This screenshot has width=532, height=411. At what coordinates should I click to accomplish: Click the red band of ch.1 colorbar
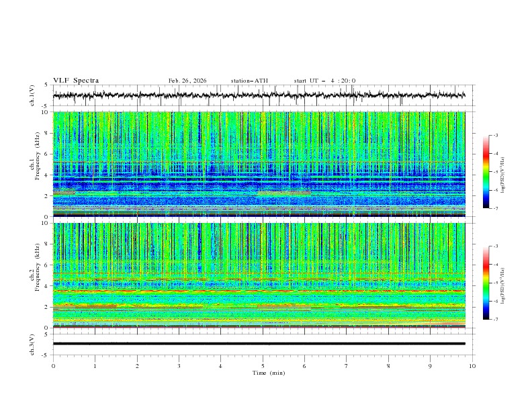486,157
